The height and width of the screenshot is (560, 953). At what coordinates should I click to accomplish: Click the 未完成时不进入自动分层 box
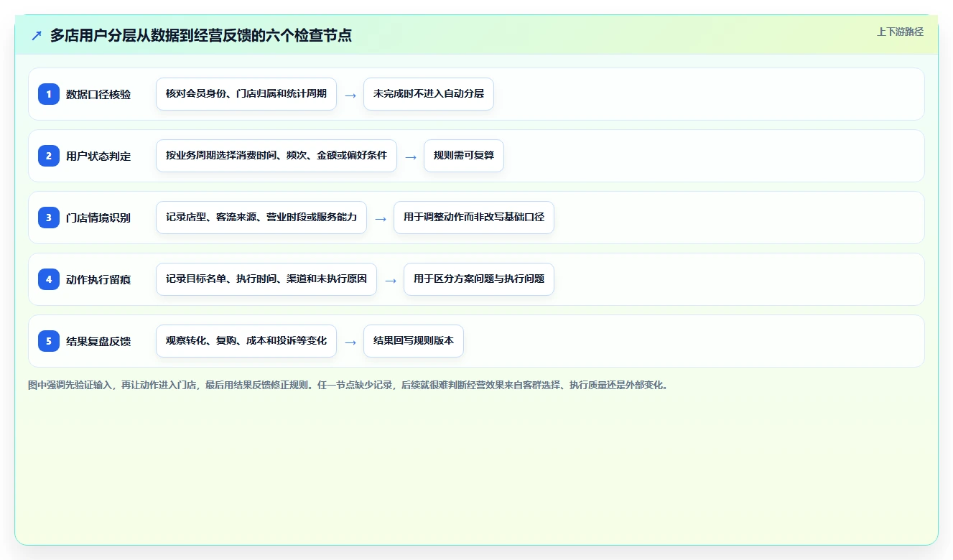(429, 94)
